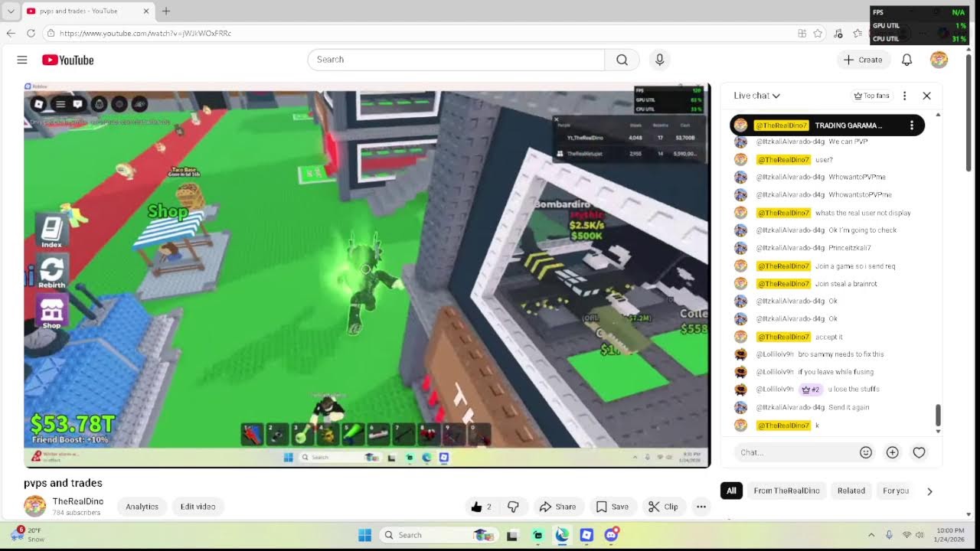
Task: Dislike the video with thumbs down
Action: point(513,507)
